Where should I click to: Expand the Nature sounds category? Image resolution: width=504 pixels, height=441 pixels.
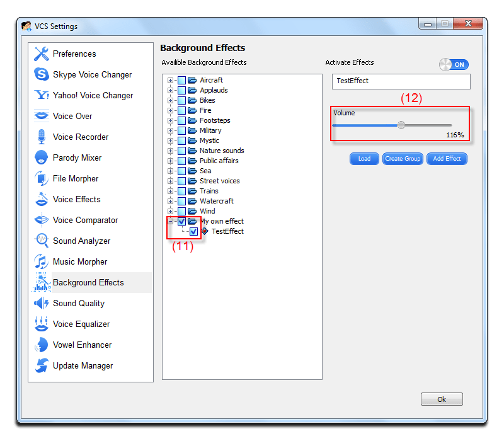(x=171, y=151)
